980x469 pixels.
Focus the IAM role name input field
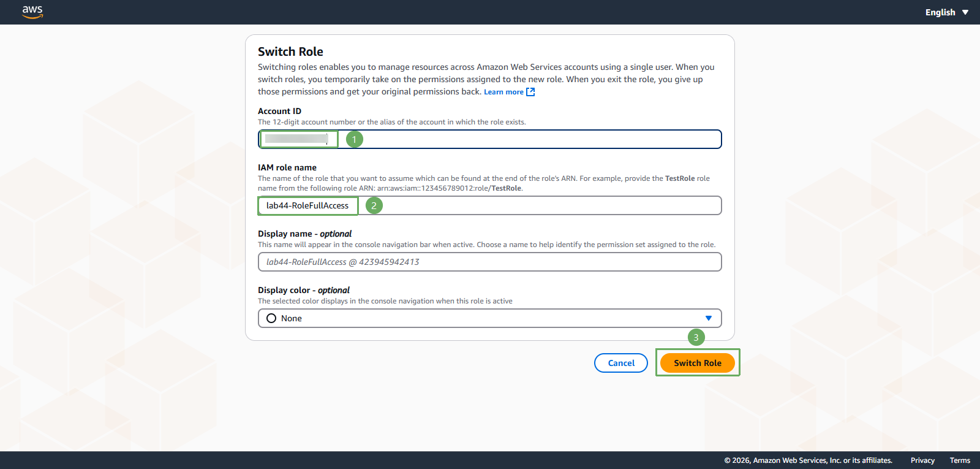[x=490, y=205]
